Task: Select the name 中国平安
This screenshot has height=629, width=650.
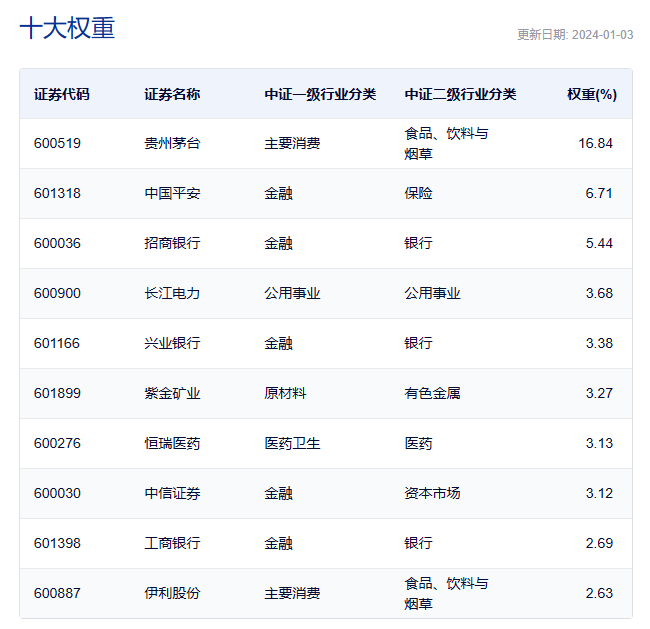Action: [x=172, y=193]
